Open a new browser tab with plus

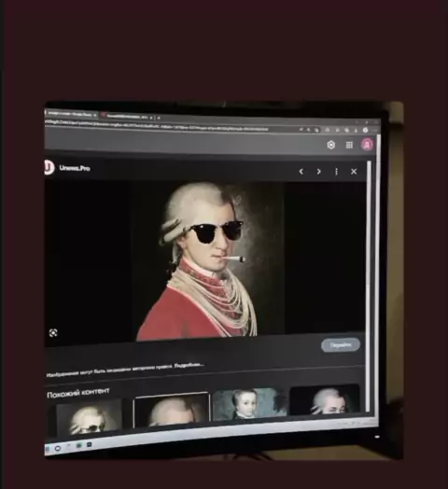pos(159,118)
